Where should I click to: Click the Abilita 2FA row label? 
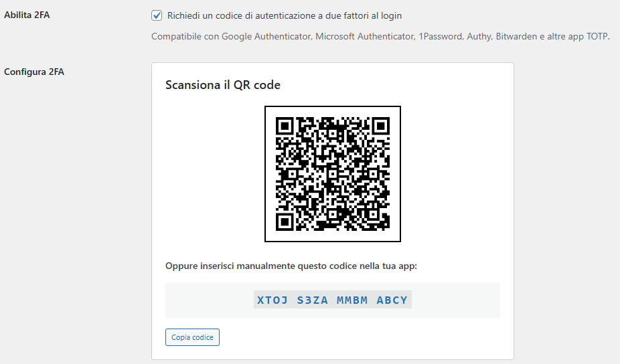point(27,15)
